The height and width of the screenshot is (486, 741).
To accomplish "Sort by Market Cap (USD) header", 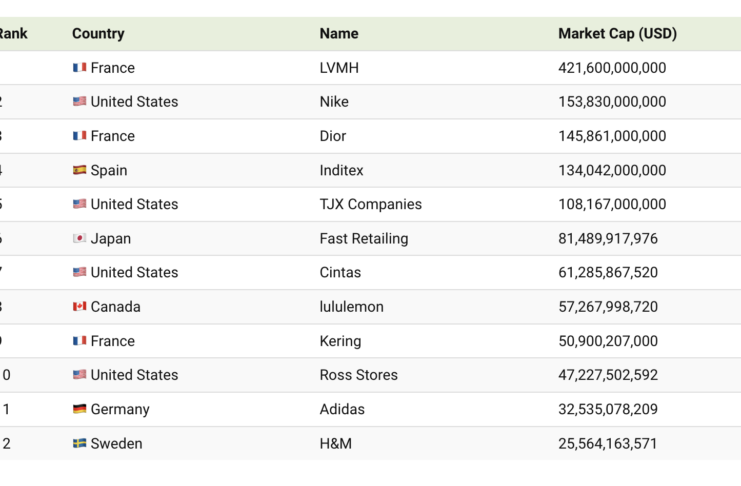I will pos(617,34).
